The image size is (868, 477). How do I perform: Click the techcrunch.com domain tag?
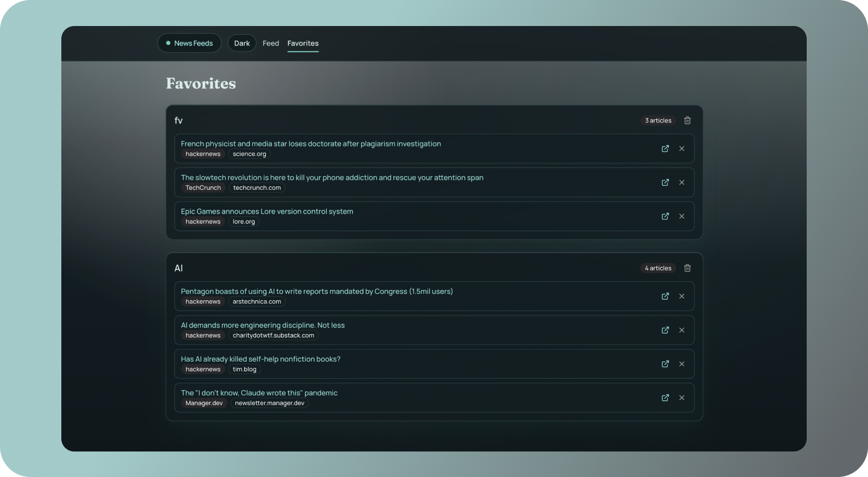coord(257,188)
